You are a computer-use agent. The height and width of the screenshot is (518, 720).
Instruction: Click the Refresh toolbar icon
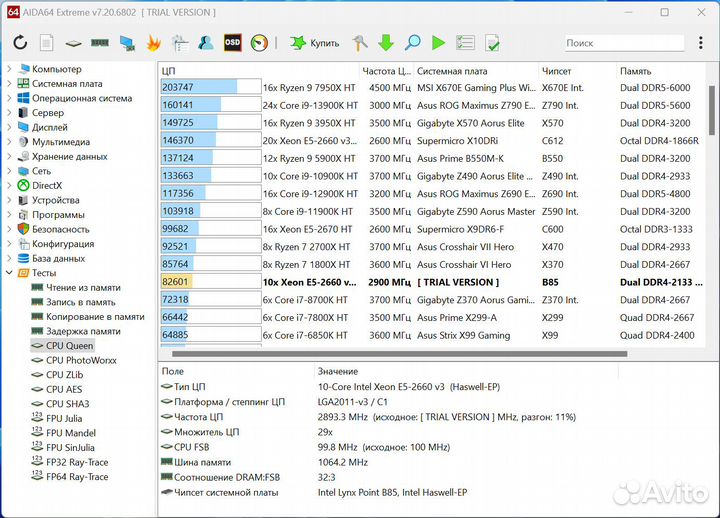(x=20, y=43)
